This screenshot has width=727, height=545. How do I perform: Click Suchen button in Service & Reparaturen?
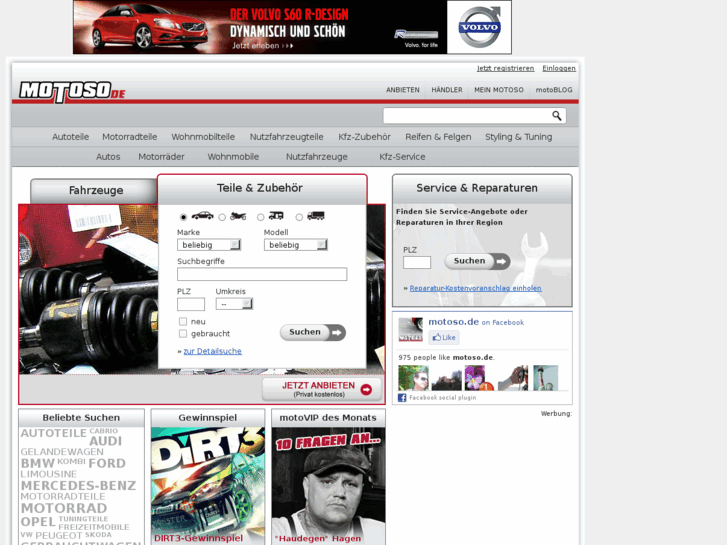coord(477,262)
